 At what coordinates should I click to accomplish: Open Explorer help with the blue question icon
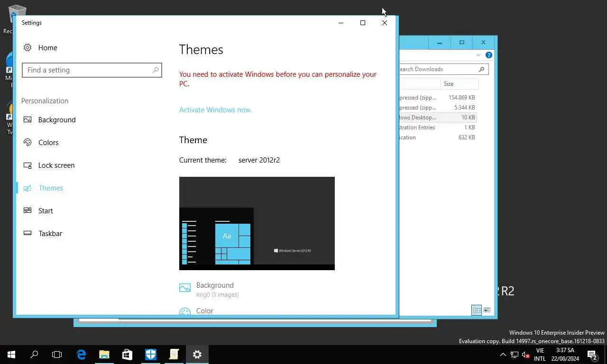489,55
